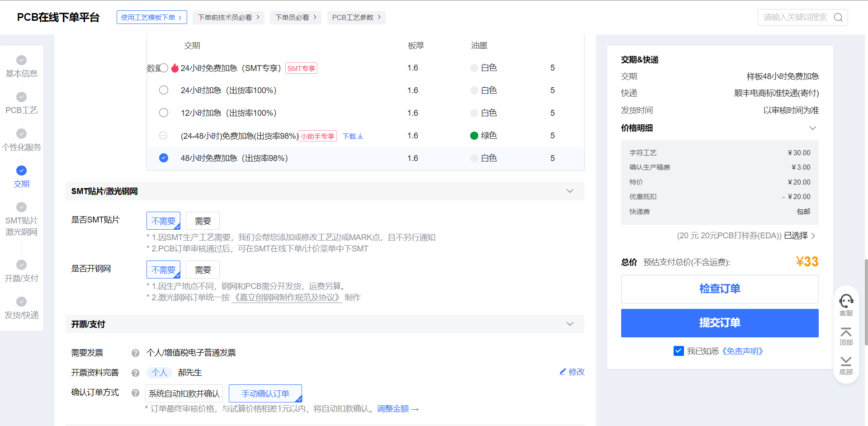Choose 需要 for 是否SMT贴片

(203, 221)
